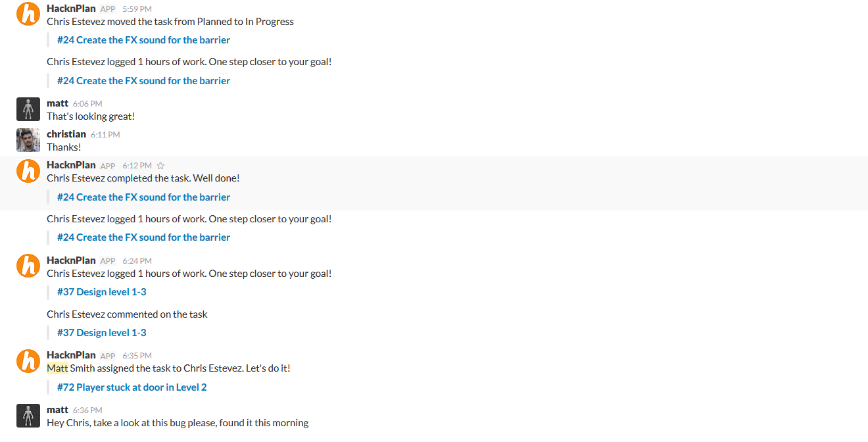The image size is (868, 442).
Task: Click the highlighted "Matt" mention
Action: pyautogui.click(x=57, y=368)
